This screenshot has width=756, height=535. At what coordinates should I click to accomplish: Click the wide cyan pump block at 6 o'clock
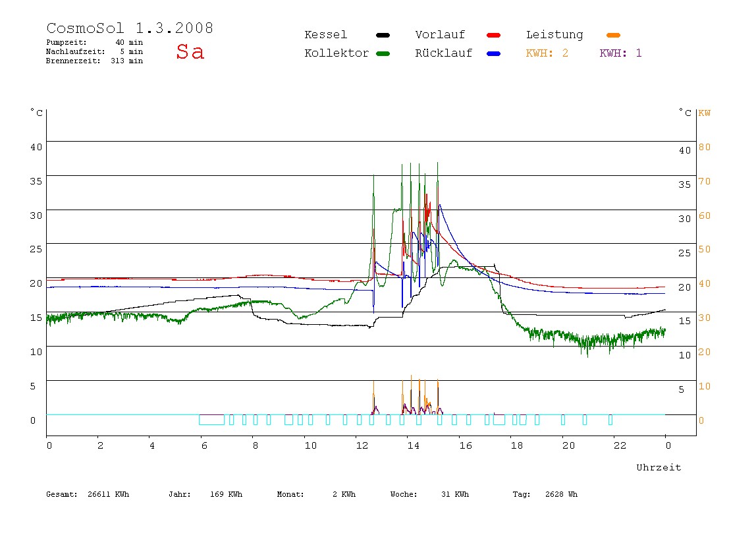pyautogui.click(x=211, y=420)
